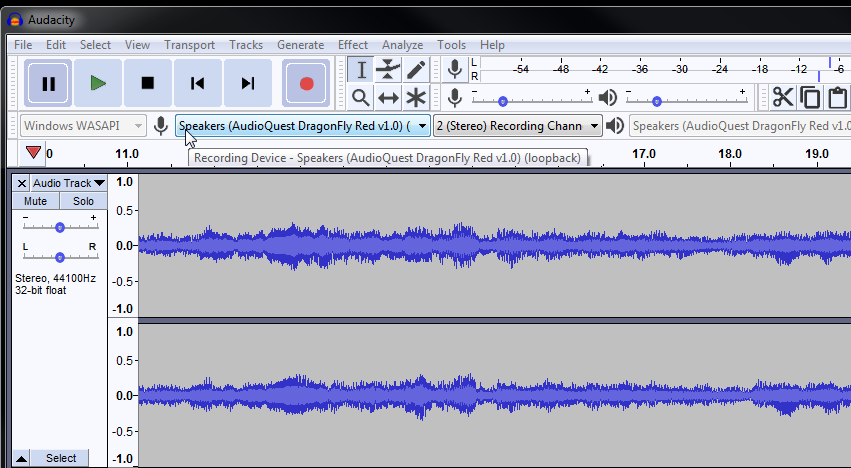Click the "Stereo, 44100Hz" track info text
Screen dimensions: 851x468
pyautogui.click(x=55, y=279)
